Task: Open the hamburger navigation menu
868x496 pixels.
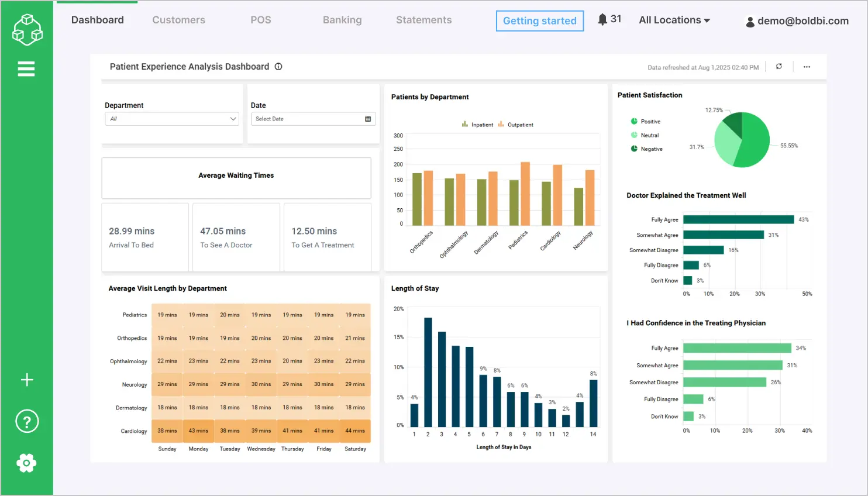Action: (26, 68)
